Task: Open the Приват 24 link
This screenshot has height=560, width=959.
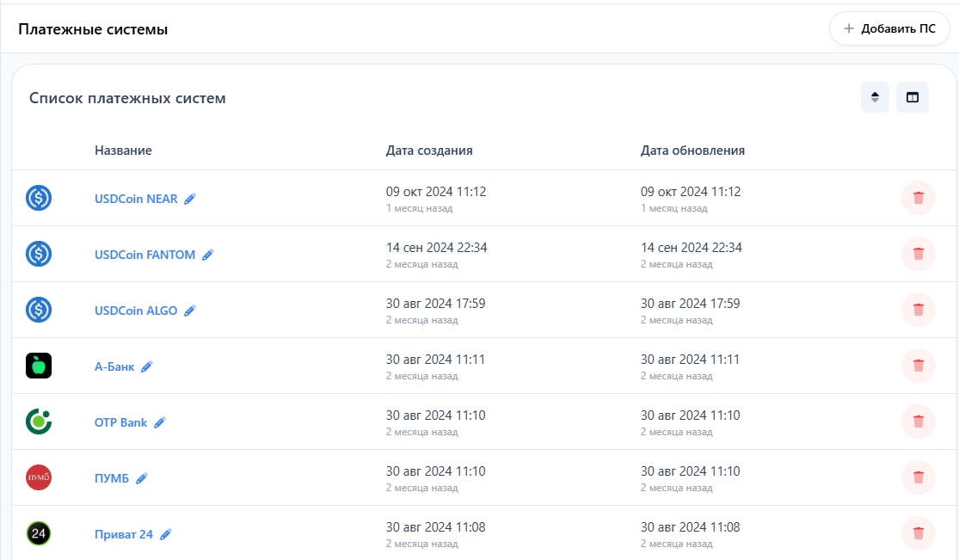Action: (124, 534)
